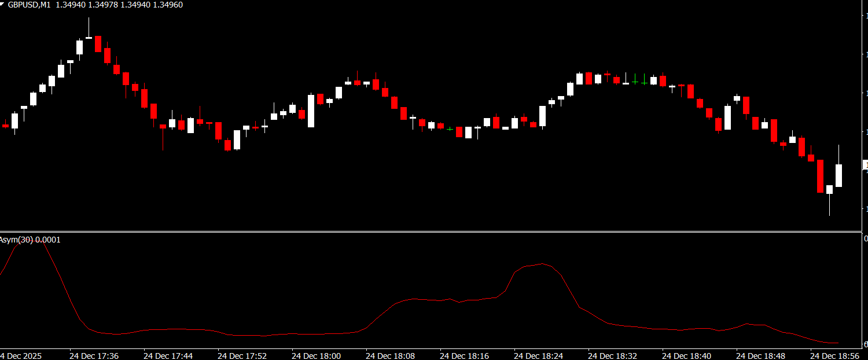Click the triangle arrow beside GBPUSD,M1

pyautogui.click(x=3, y=4)
